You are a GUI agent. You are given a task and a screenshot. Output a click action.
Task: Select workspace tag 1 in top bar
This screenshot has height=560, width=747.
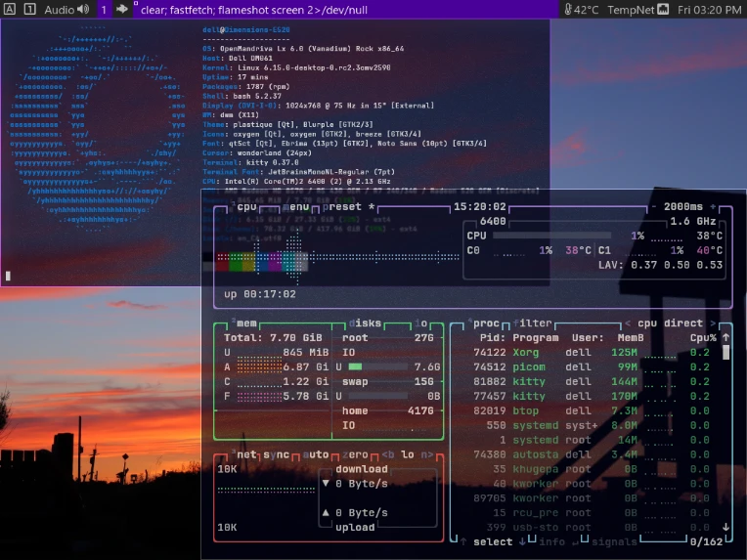104,10
